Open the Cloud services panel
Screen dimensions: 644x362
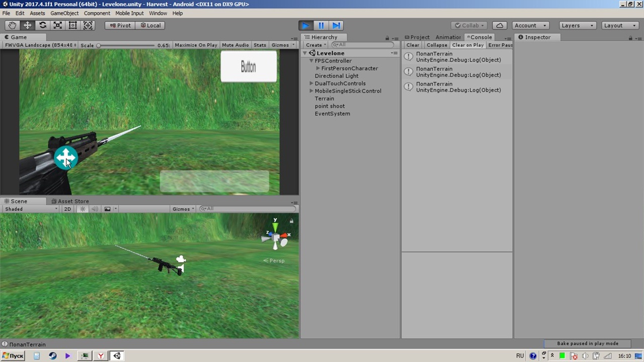[x=499, y=25]
